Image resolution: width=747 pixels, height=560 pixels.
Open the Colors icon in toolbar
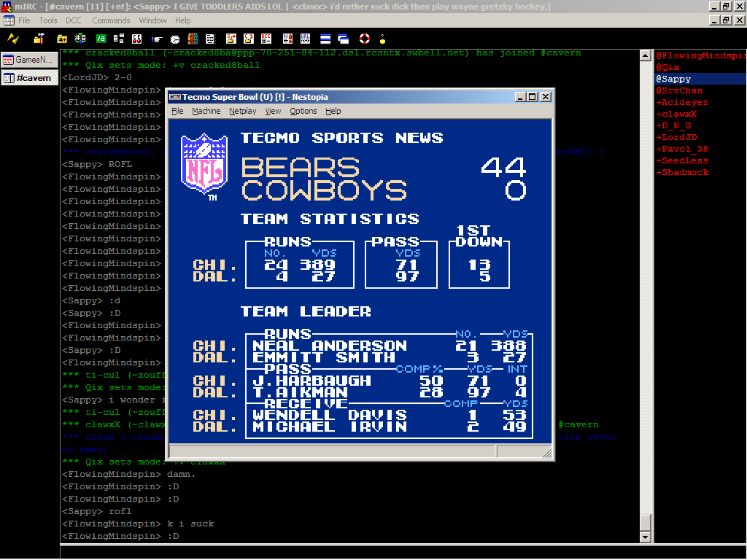point(193,38)
